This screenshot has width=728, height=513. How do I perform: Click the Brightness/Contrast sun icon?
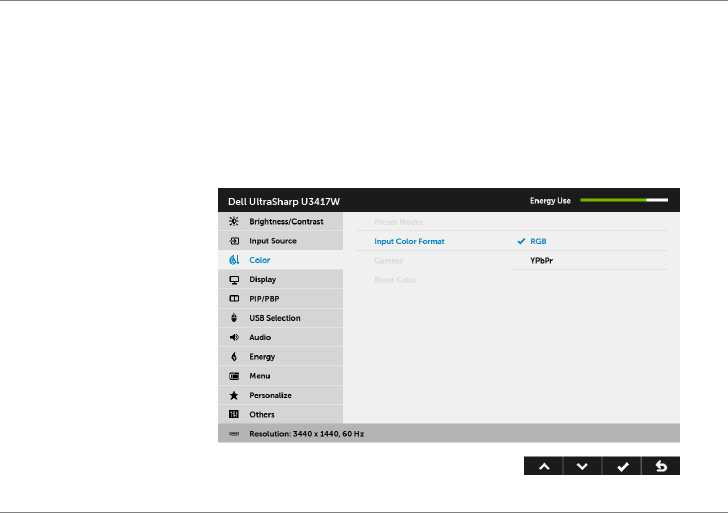(x=234, y=221)
